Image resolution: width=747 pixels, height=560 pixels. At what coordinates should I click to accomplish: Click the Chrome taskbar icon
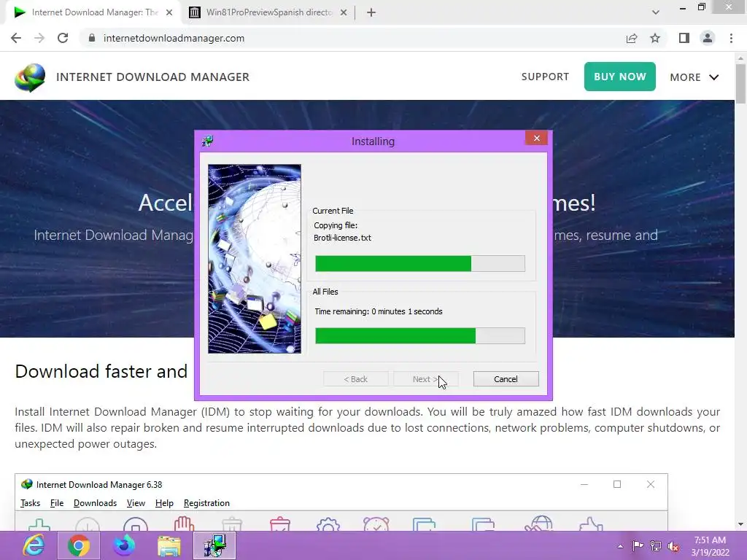click(x=79, y=545)
